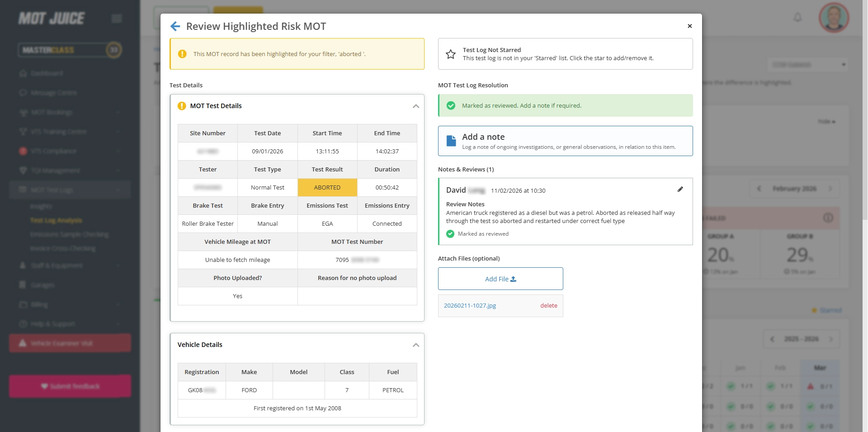Toggle the sidebar using the hamburger menu icon
The height and width of the screenshot is (432, 868).
116,18
